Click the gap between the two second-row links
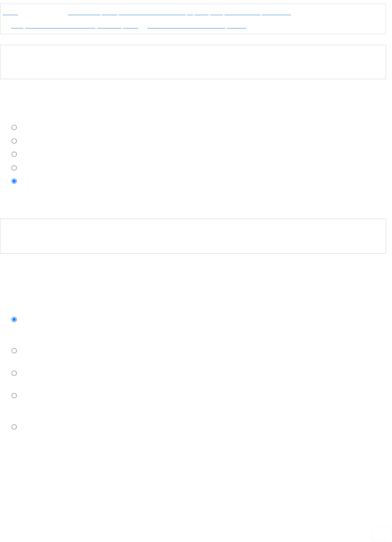Screen dimensions: 392x542 coord(143,27)
